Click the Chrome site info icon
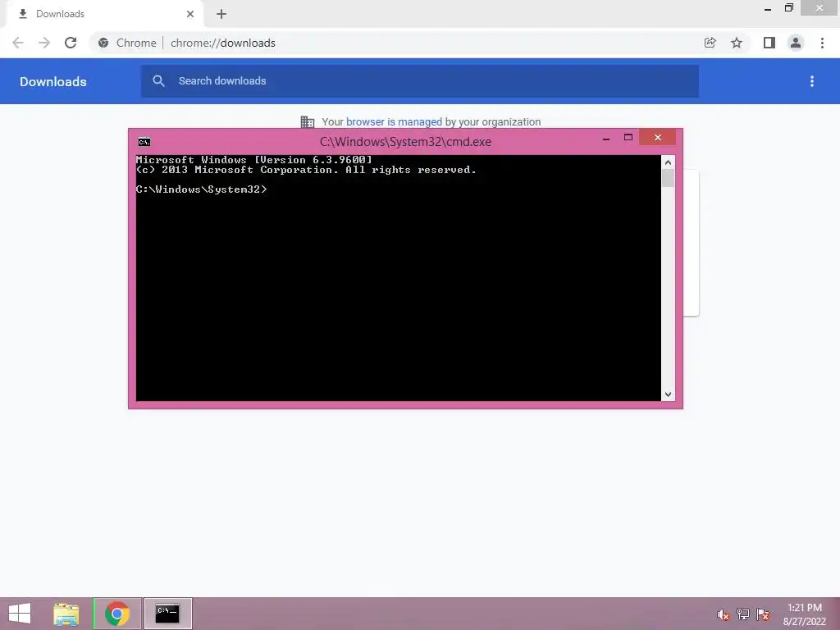 [x=103, y=43]
